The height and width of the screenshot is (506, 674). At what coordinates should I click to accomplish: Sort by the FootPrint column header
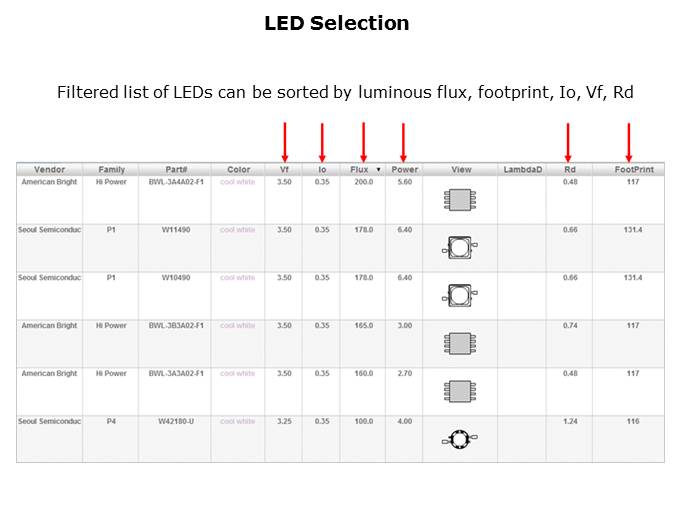[628, 170]
